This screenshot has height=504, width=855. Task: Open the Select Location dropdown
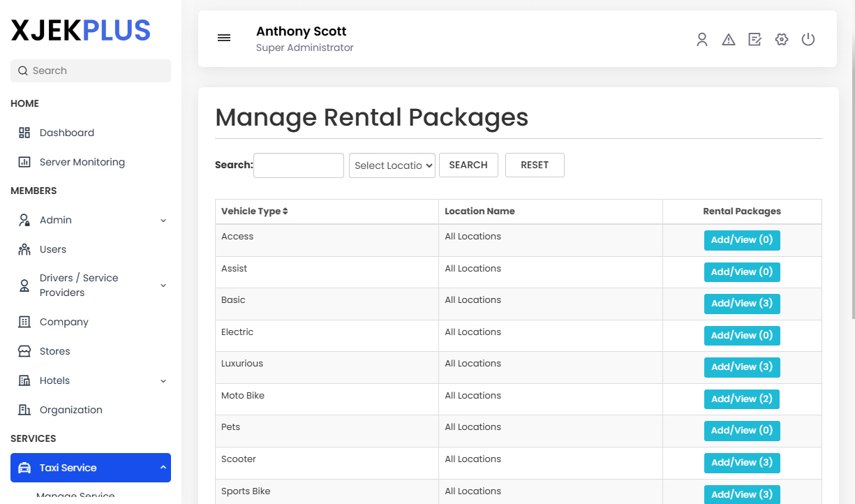[x=392, y=165]
